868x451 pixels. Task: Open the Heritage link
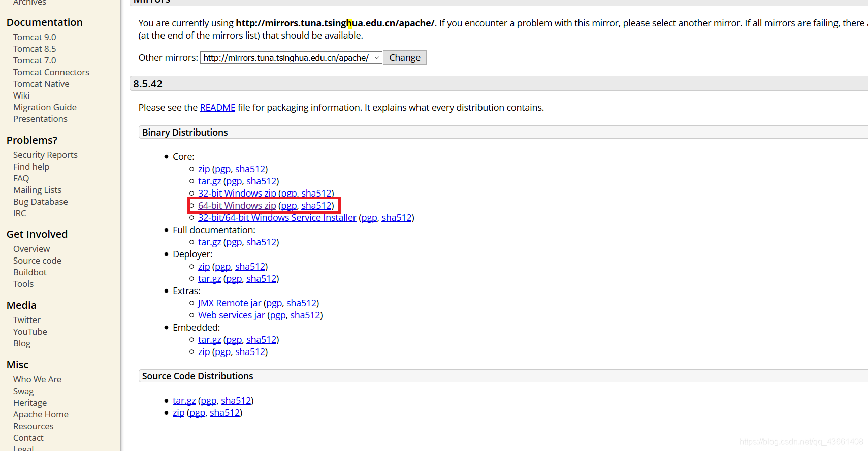coord(30,403)
